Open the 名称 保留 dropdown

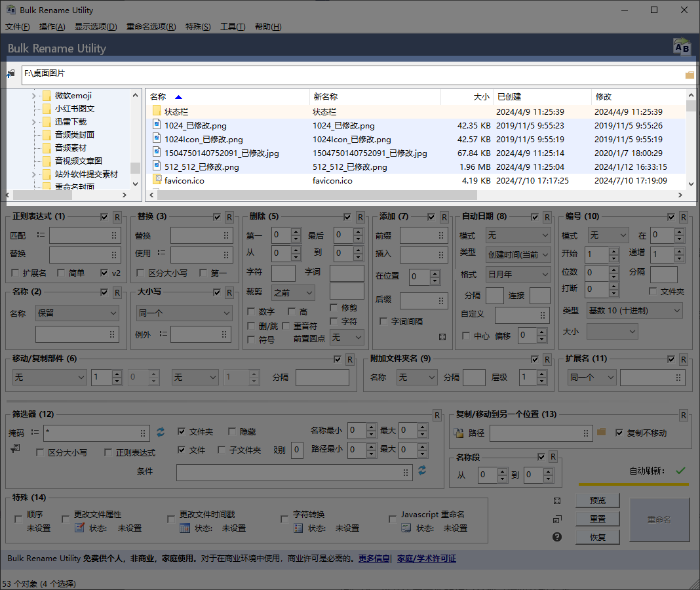tap(77, 313)
